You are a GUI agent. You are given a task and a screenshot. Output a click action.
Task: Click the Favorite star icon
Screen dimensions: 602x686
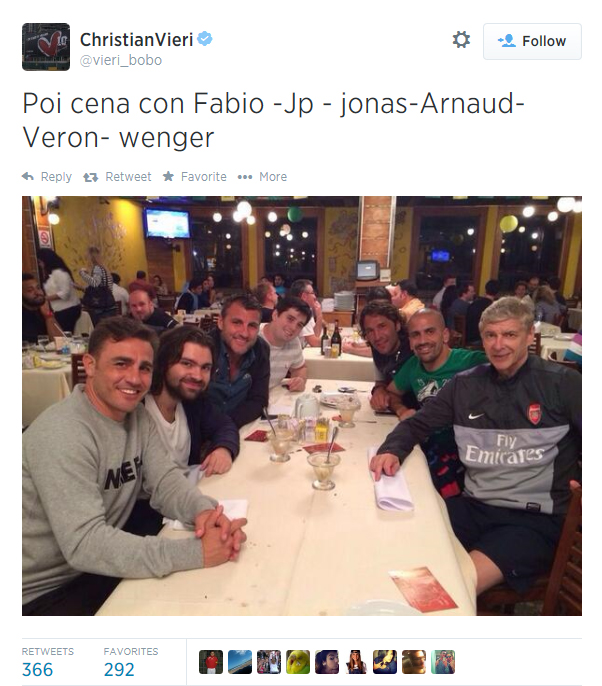(x=168, y=176)
